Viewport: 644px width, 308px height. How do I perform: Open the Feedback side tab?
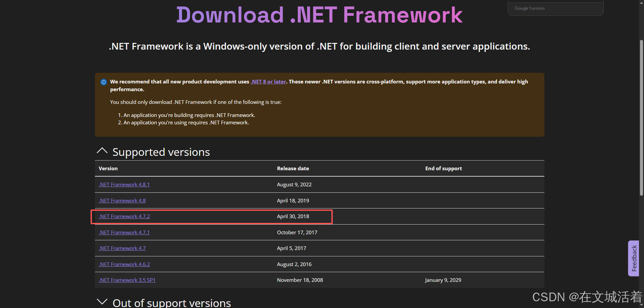click(x=634, y=258)
